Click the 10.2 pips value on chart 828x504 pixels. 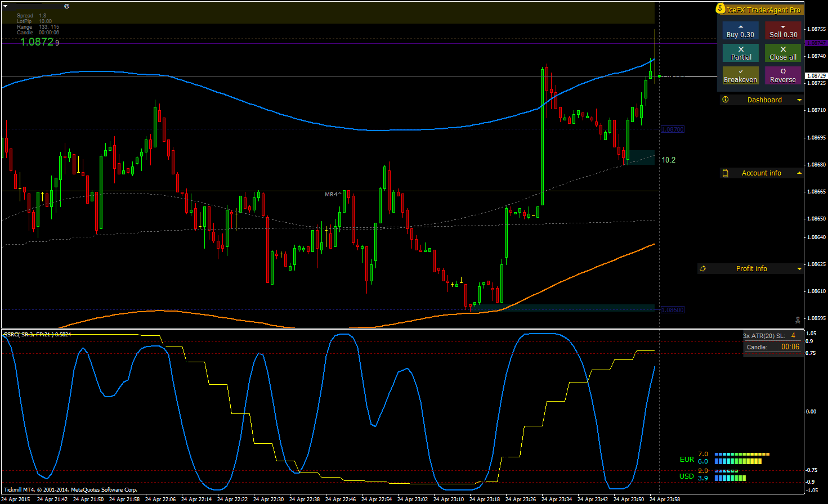pyautogui.click(x=668, y=160)
